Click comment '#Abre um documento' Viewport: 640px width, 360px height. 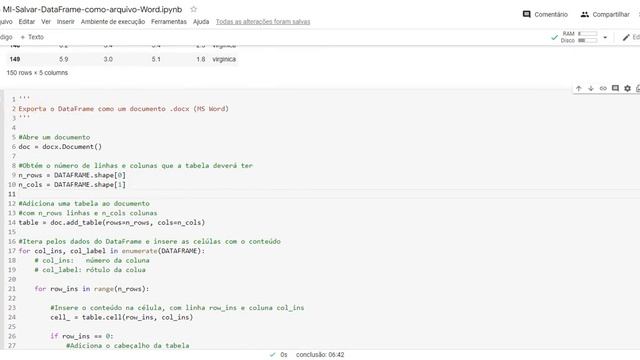pos(54,137)
